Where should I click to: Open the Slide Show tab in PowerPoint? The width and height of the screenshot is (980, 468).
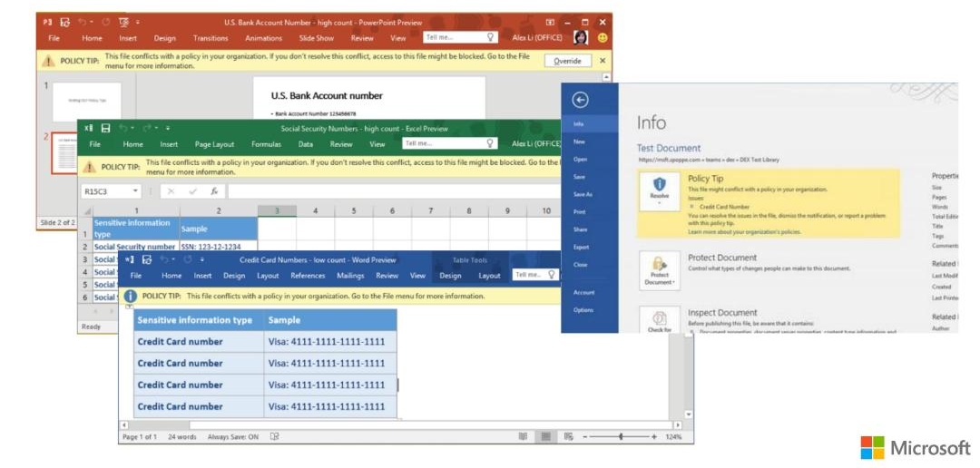(317, 38)
